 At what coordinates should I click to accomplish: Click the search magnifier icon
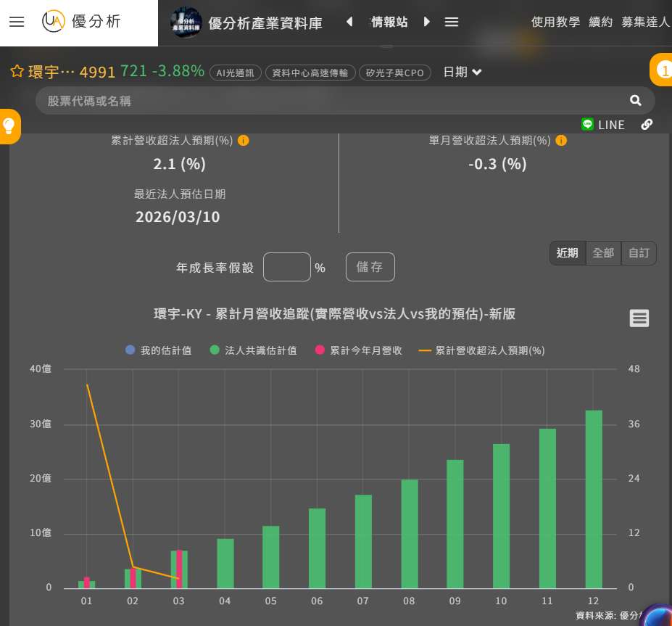tap(636, 101)
